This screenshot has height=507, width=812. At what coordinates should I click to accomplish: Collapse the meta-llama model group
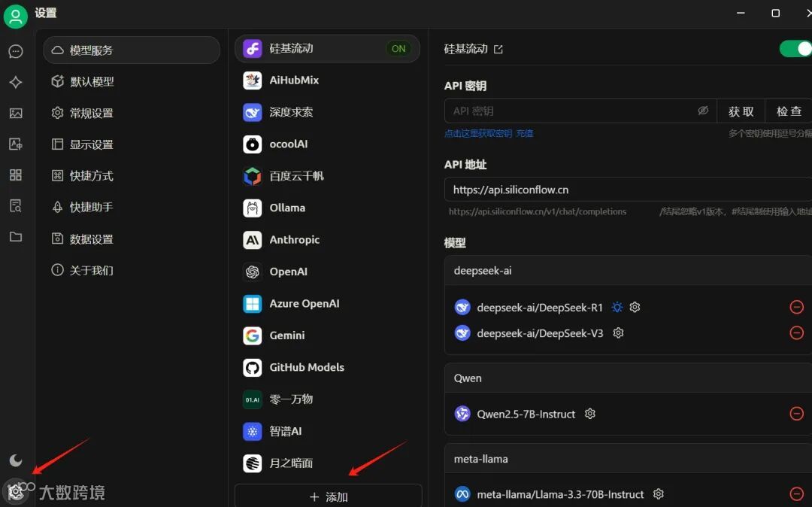tap(628, 459)
